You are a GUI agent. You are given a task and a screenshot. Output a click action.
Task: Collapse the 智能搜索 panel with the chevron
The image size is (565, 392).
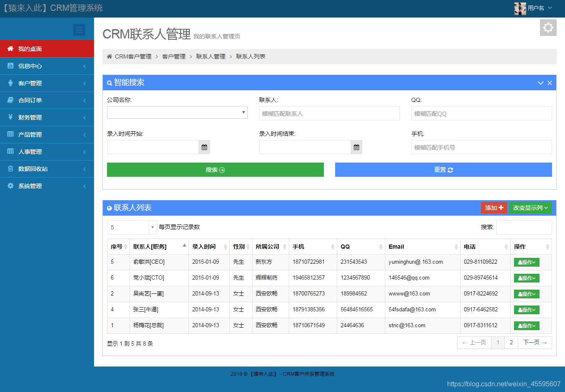click(540, 83)
